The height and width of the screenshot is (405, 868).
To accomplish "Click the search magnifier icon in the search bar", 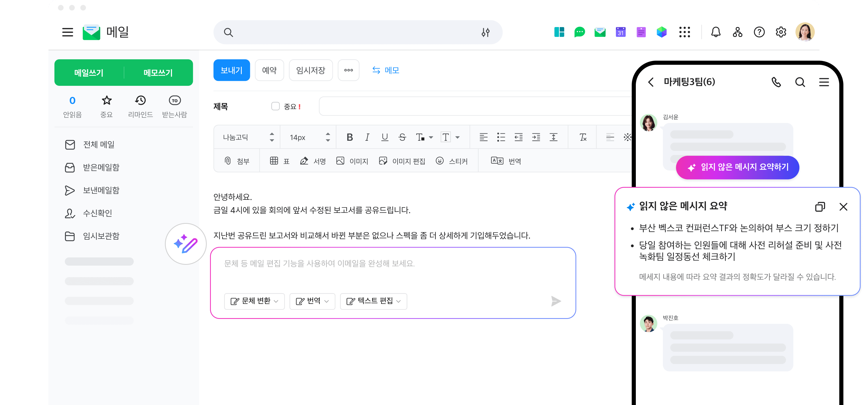I will (228, 32).
